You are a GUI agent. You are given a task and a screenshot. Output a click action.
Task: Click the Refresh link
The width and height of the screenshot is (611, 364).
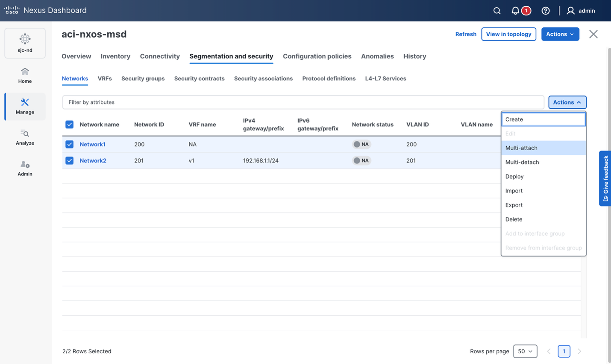[466, 34]
